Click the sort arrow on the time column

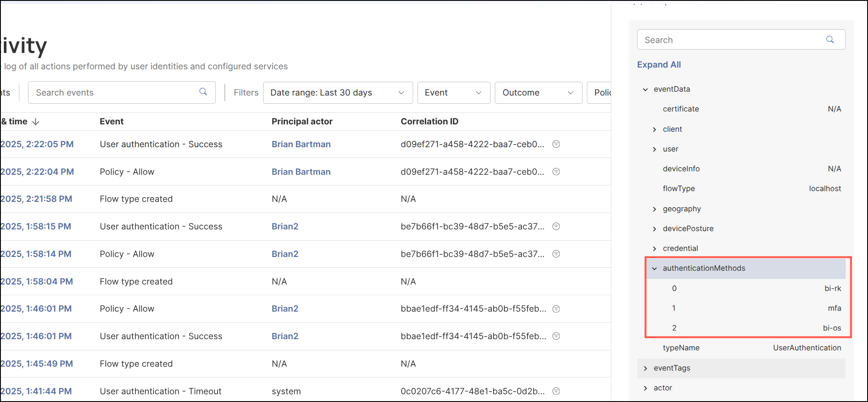[x=36, y=121]
